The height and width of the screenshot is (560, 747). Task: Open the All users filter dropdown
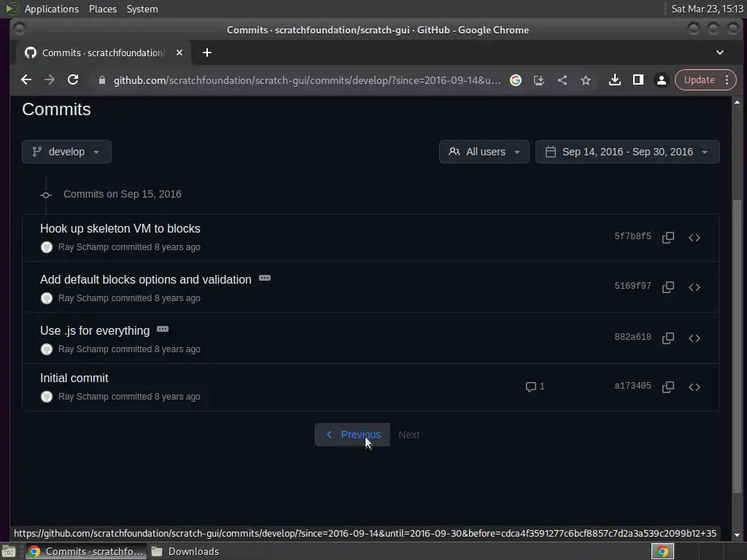tap(484, 152)
